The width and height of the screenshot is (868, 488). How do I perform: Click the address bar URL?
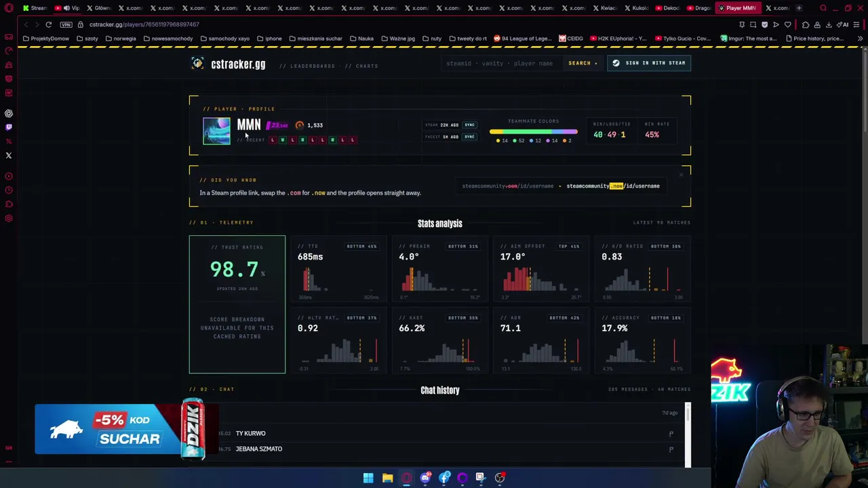[144, 24]
